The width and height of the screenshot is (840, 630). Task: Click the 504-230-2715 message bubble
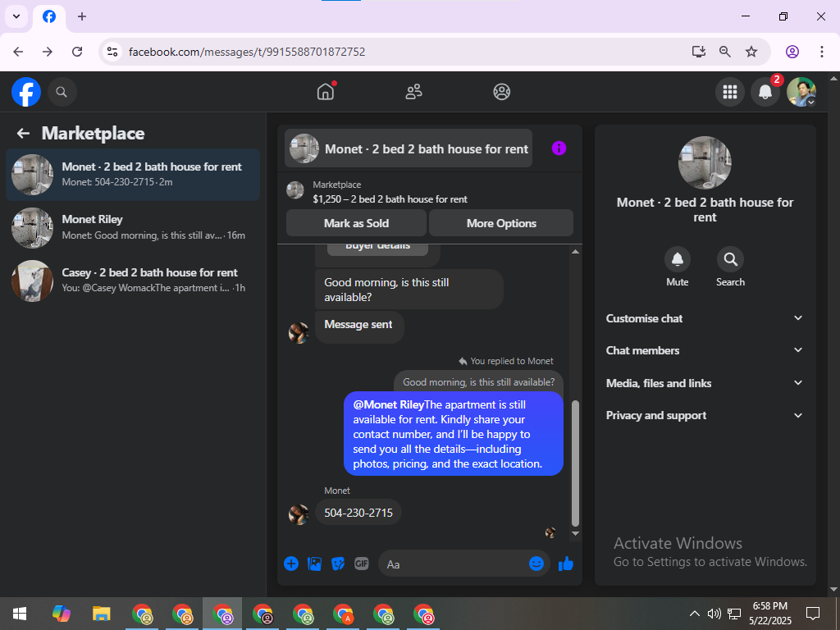(358, 513)
